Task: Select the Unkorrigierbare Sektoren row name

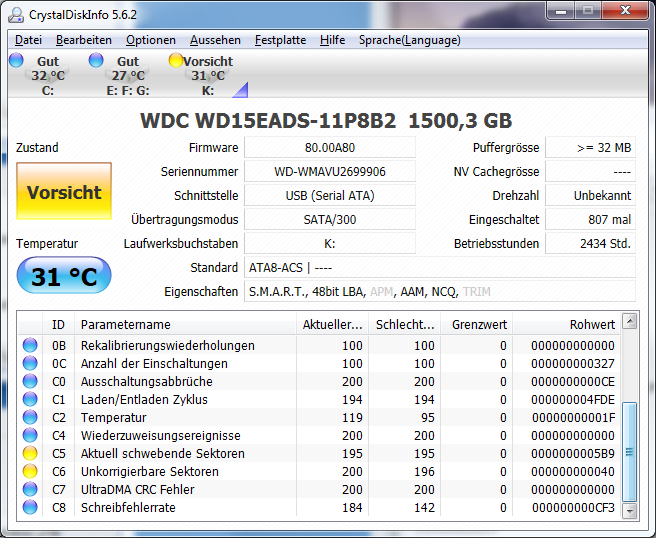Action: [x=150, y=471]
